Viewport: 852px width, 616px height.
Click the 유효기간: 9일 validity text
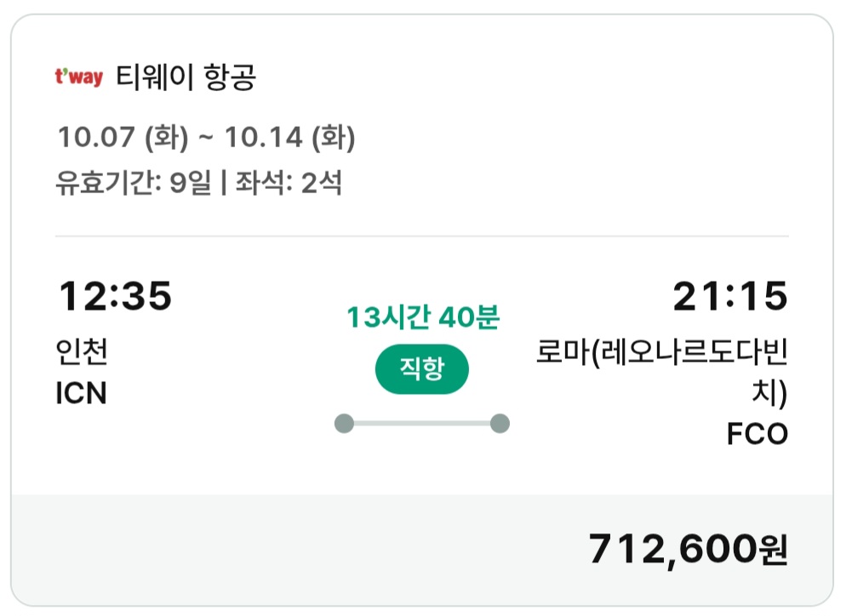click(134, 183)
